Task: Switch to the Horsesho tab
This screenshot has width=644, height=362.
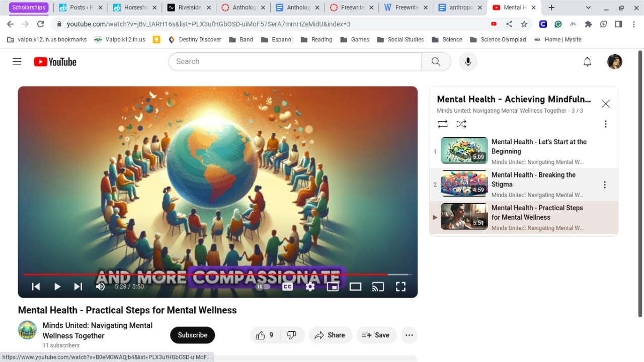Action: [134, 8]
